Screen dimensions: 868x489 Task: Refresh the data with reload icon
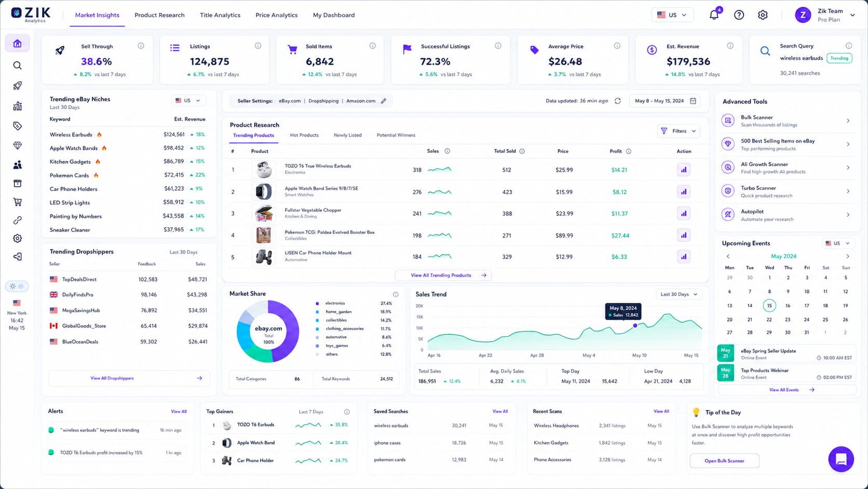click(618, 101)
